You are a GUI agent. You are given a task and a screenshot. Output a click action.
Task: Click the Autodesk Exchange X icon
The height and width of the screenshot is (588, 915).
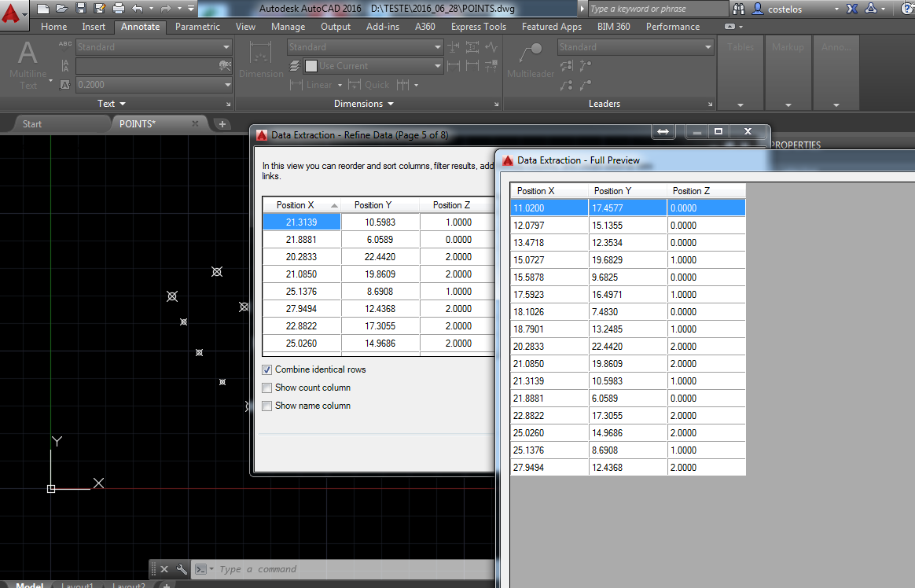point(852,9)
